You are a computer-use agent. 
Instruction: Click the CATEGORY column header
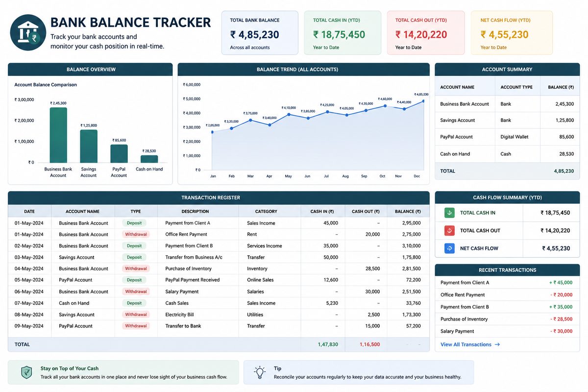266,212
